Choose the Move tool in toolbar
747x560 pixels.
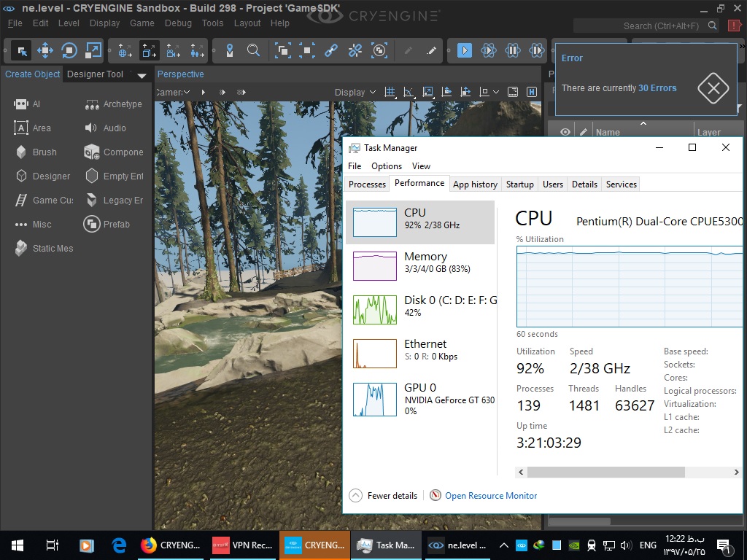click(x=45, y=50)
